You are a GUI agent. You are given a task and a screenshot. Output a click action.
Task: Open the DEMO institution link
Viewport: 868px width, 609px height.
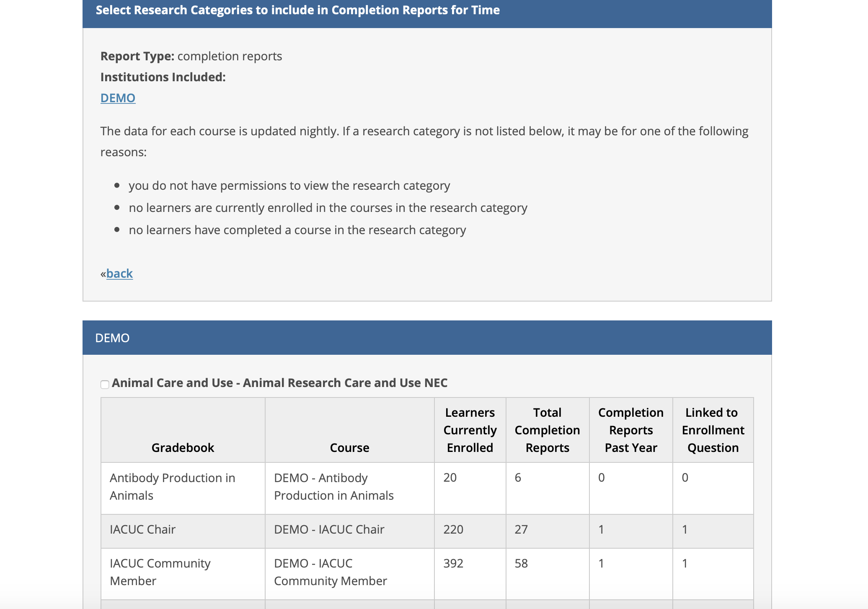click(118, 98)
